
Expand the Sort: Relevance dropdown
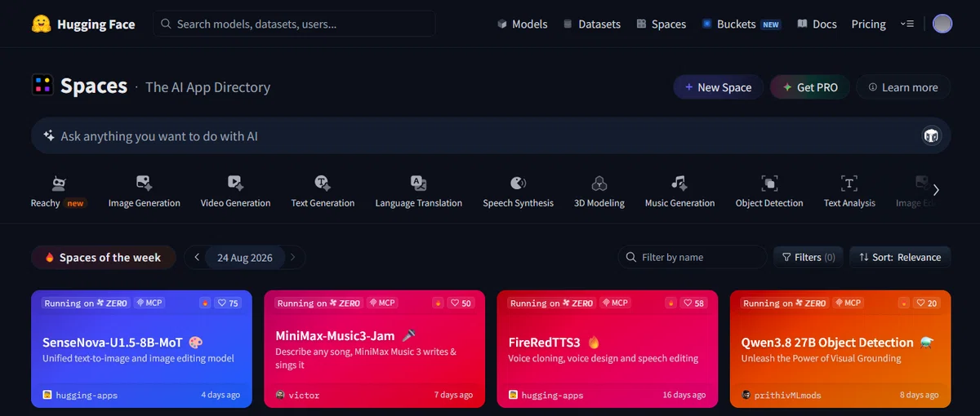click(x=900, y=257)
